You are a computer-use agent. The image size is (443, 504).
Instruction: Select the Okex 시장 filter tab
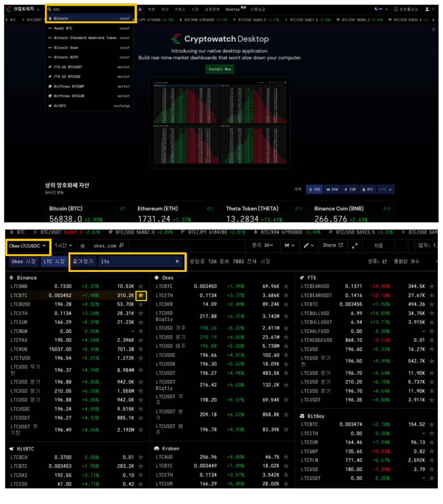click(x=24, y=262)
